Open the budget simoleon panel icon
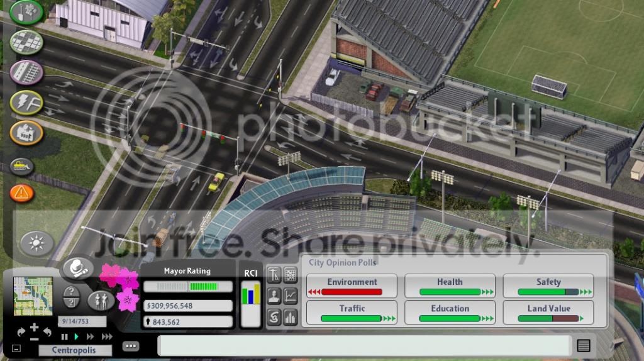The height and width of the screenshot is (361, 644). (x=274, y=317)
